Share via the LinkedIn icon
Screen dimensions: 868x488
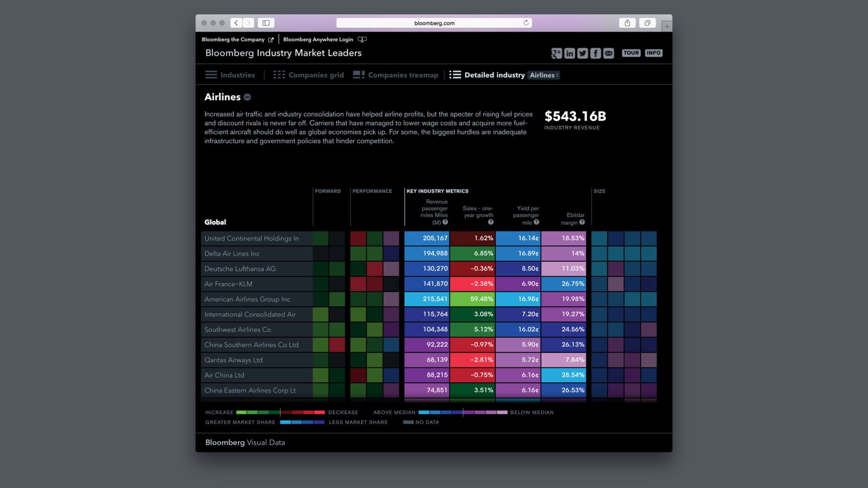[569, 53]
